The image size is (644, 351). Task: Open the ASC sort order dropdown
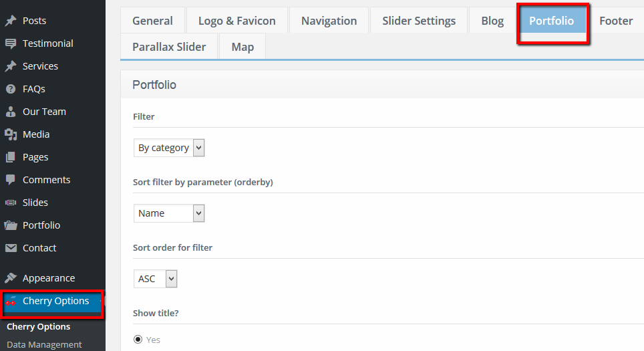pos(155,279)
